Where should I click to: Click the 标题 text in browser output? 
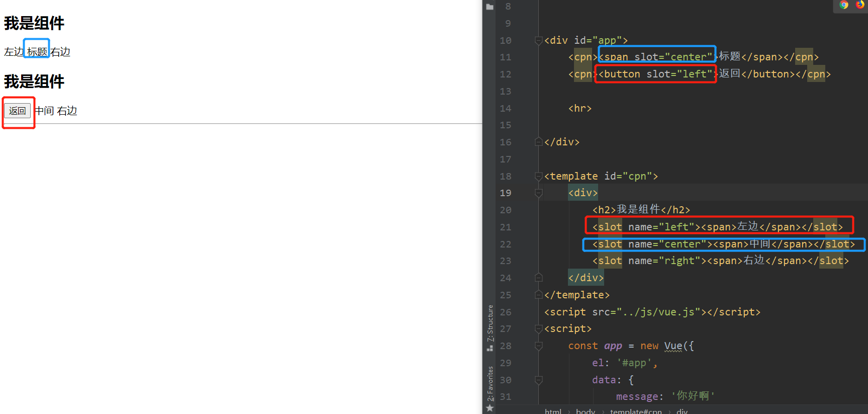37,52
